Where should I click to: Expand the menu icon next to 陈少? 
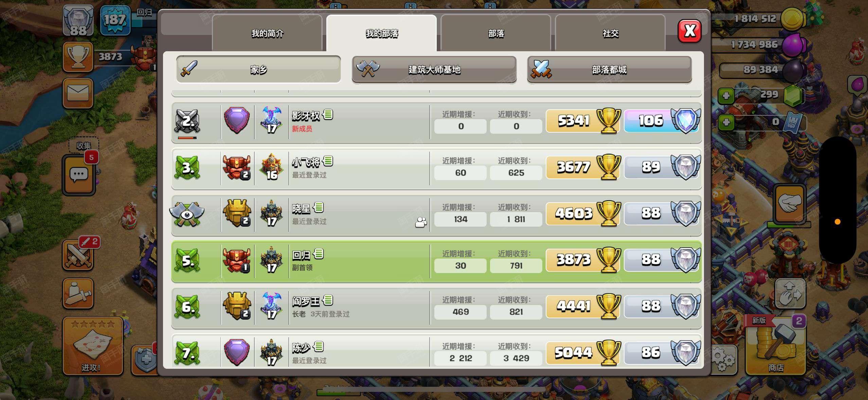[x=319, y=346]
